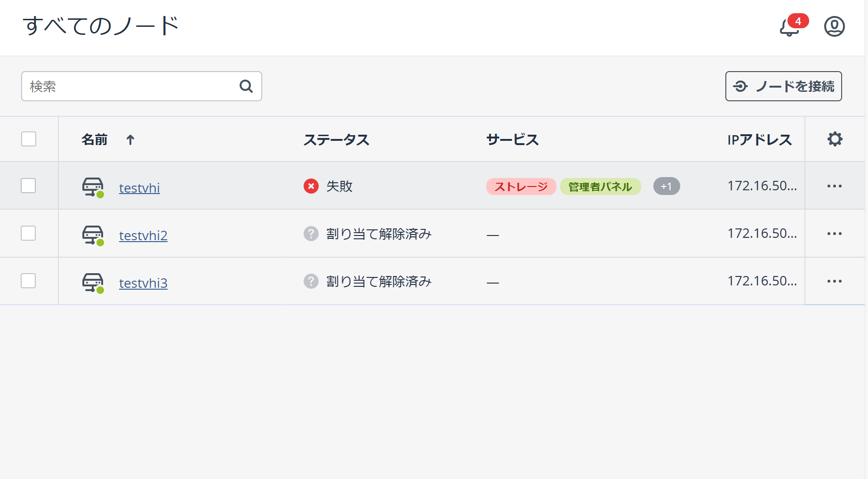Click the サービス column header
Image resolution: width=868 pixels, height=479 pixels.
click(x=513, y=140)
